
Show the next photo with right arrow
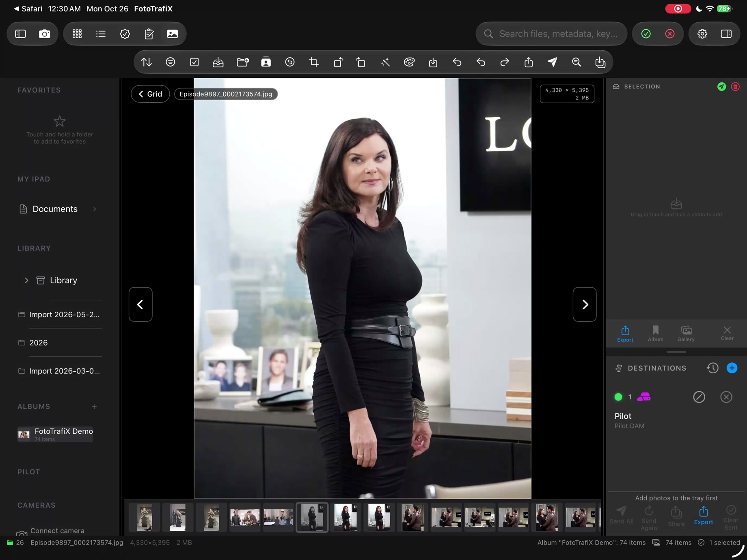click(585, 304)
